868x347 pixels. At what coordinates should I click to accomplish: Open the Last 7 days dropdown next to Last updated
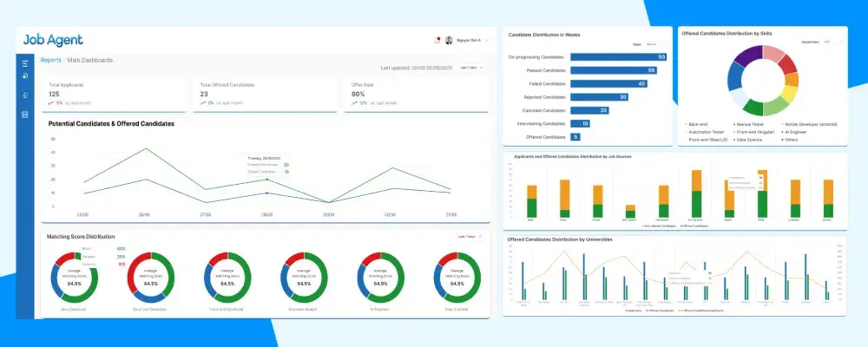pos(472,68)
